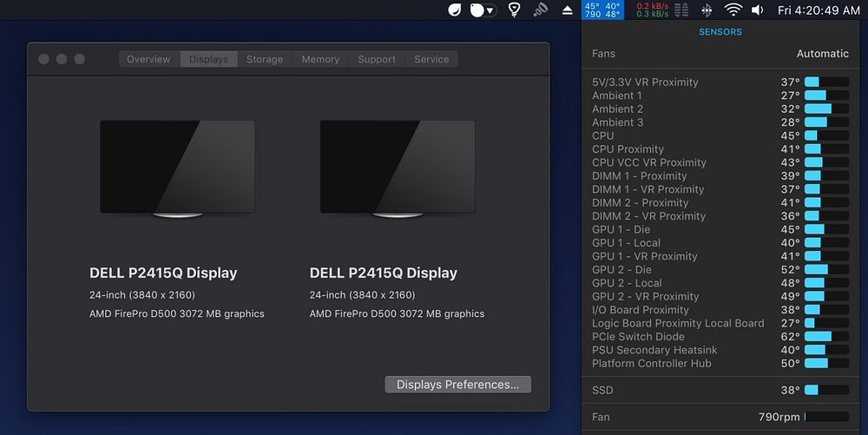Select the Ambient 2 sensor row
This screenshot has height=435, width=868.
720,109
